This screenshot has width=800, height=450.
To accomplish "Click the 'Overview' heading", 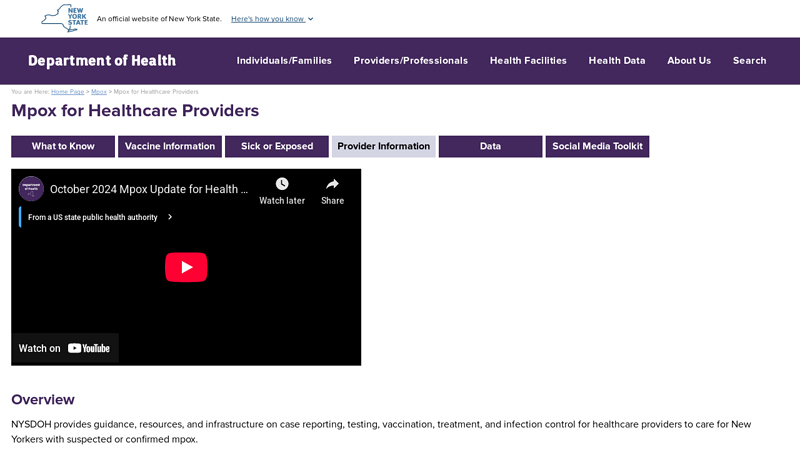I will [x=43, y=399].
